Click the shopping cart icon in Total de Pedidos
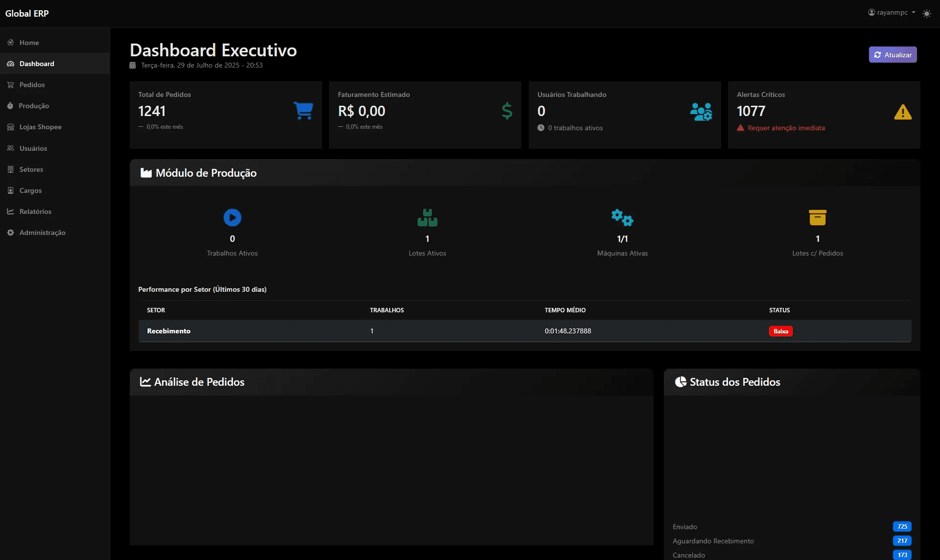The width and height of the screenshot is (940, 560). (303, 111)
